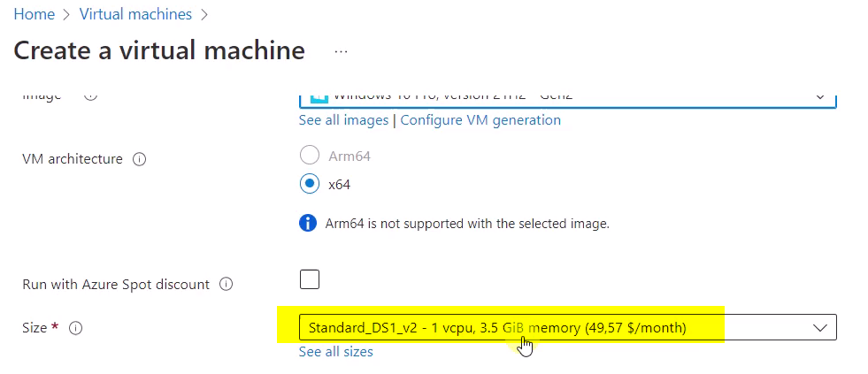868x374 pixels.
Task: Click the VM architecture info icon
Action: [x=140, y=159]
